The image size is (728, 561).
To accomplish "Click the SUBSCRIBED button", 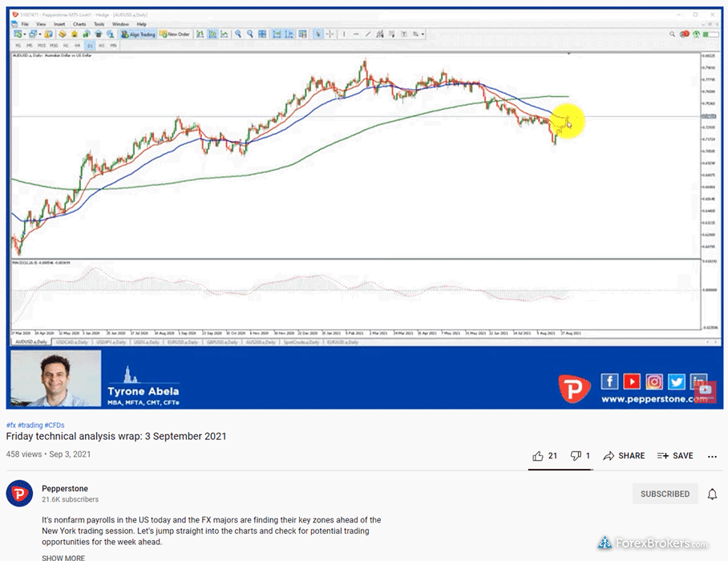I will [665, 494].
